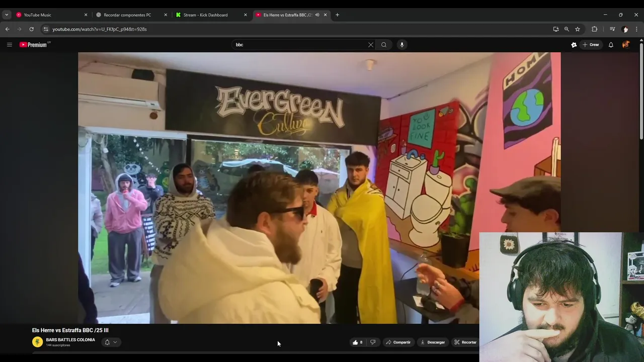Click the video title Els Herre vs Estraffa
Viewport: 644px width, 362px height.
click(x=70, y=330)
